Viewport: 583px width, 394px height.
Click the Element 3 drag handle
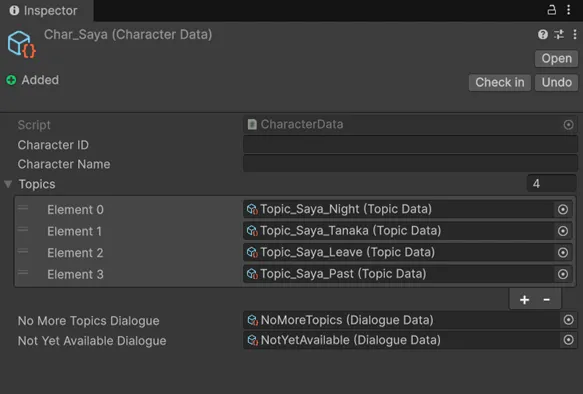[23, 272]
